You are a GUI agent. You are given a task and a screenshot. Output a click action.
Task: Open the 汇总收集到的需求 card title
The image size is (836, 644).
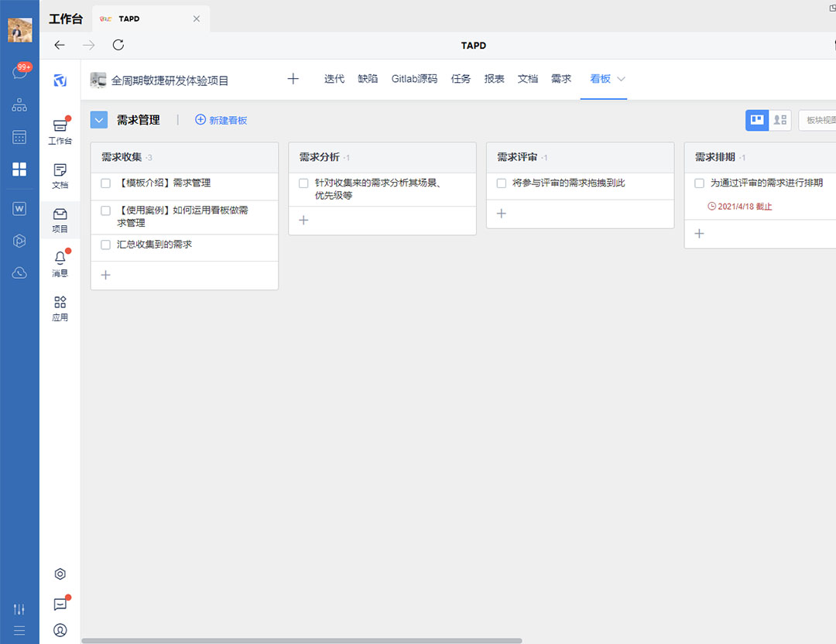tap(154, 244)
